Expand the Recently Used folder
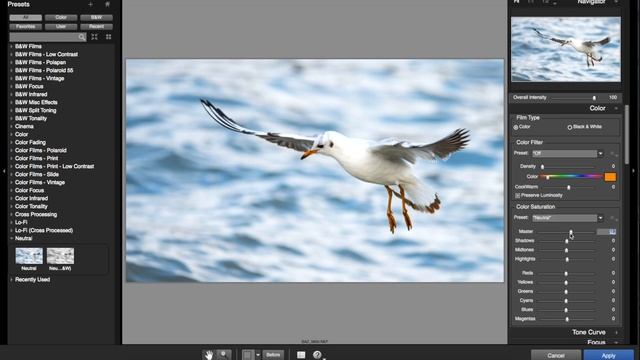This screenshot has height=360, width=640. pyautogui.click(x=11, y=280)
